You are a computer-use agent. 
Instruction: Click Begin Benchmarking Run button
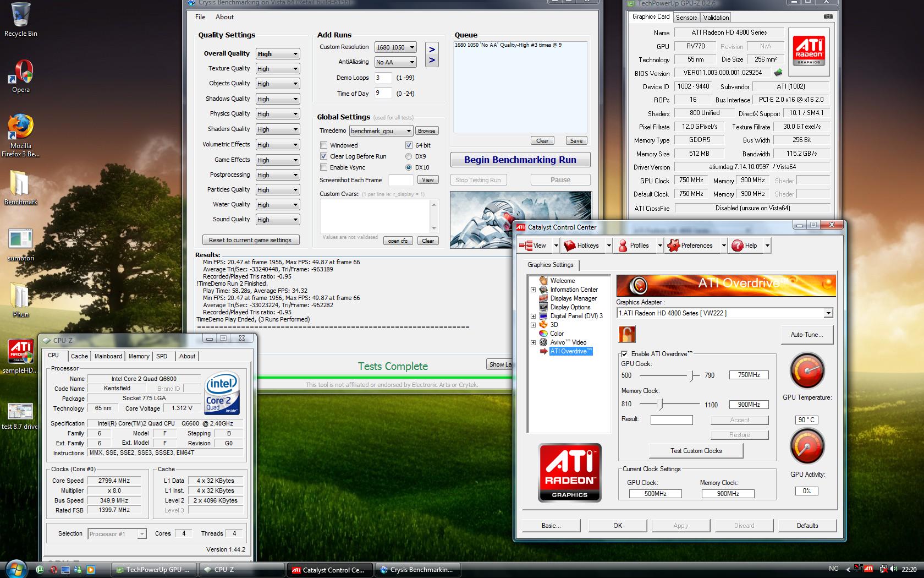coord(520,160)
